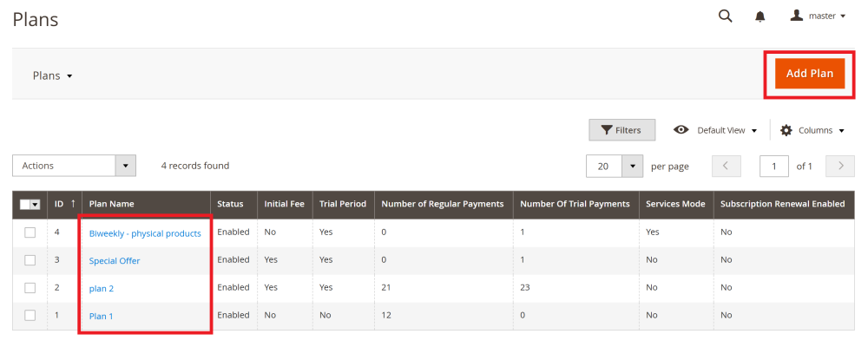Sort by Initial Fee column header
Image resolution: width=868 pixels, height=347 pixels.
pos(285,204)
